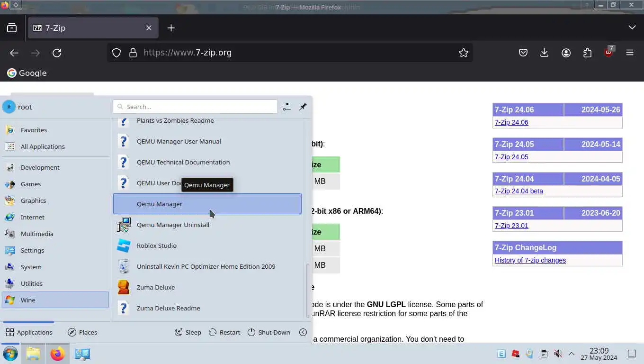Viewport: 644px width, 364px height.
Task: Click the Firefox address bar
Action: click(x=290, y=53)
